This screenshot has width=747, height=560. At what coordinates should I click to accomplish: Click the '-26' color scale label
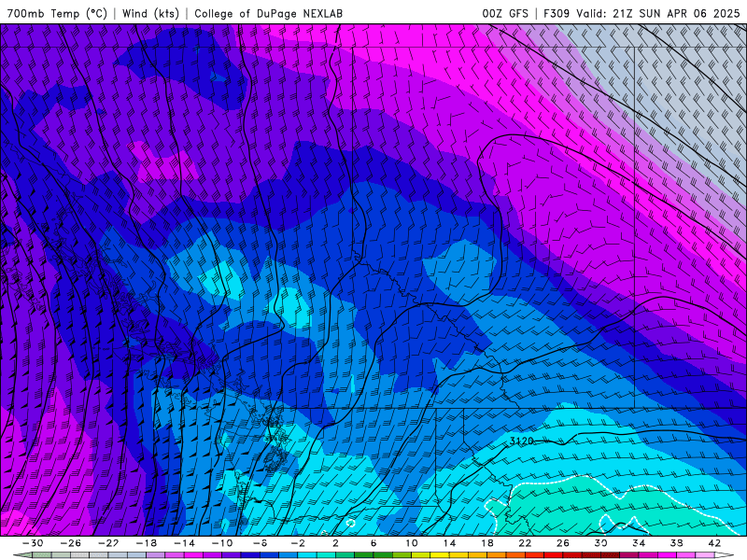point(71,543)
